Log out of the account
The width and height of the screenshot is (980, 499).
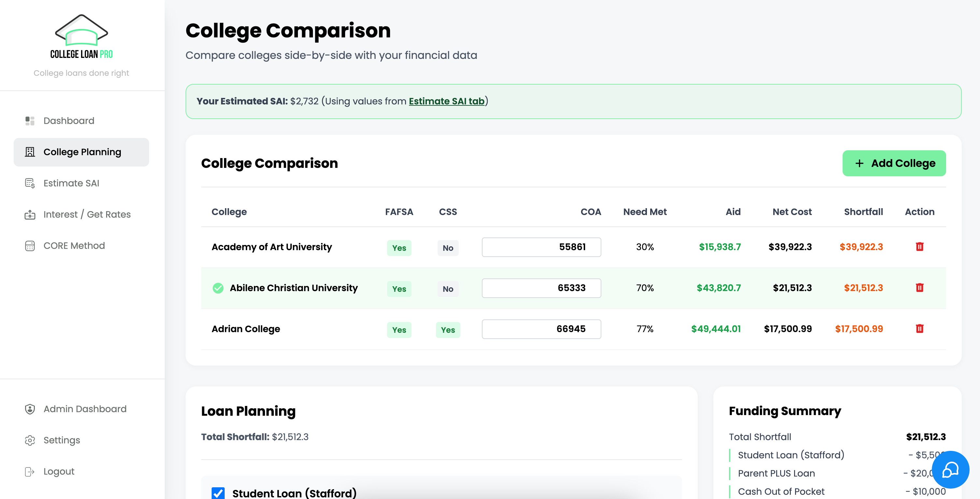point(81,472)
